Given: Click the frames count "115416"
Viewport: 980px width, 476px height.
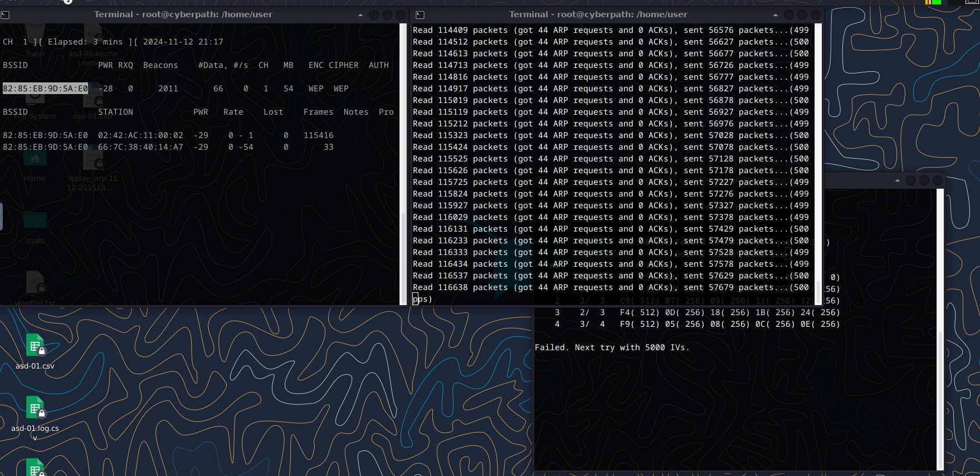Looking at the screenshot, I should coord(318,135).
